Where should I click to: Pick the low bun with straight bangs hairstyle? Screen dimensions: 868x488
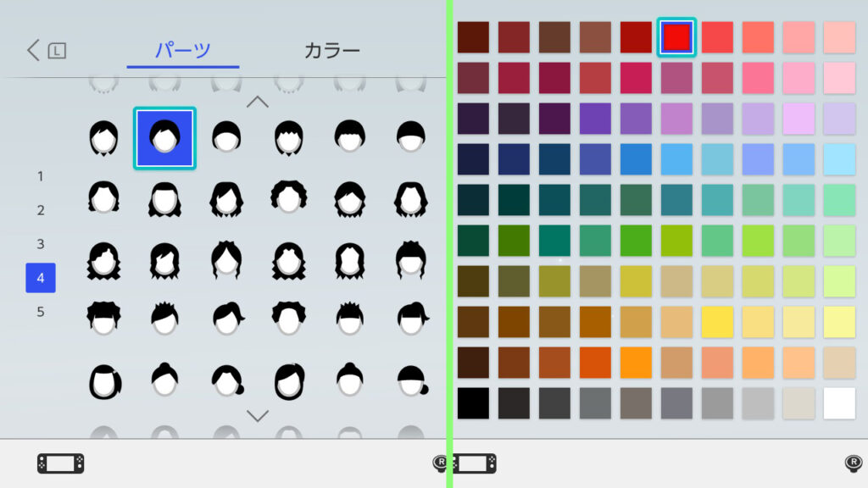click(x=413, y=380)
